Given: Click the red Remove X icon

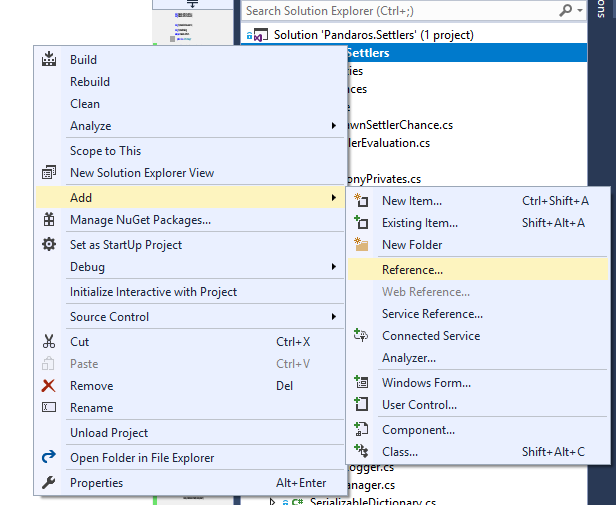Looking at the screenshot, I should point(49,386).
